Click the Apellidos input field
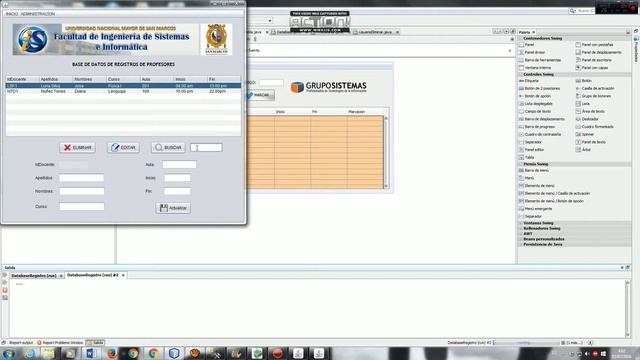Viewport: 640px width, 360px height. [x=82, y=178]
